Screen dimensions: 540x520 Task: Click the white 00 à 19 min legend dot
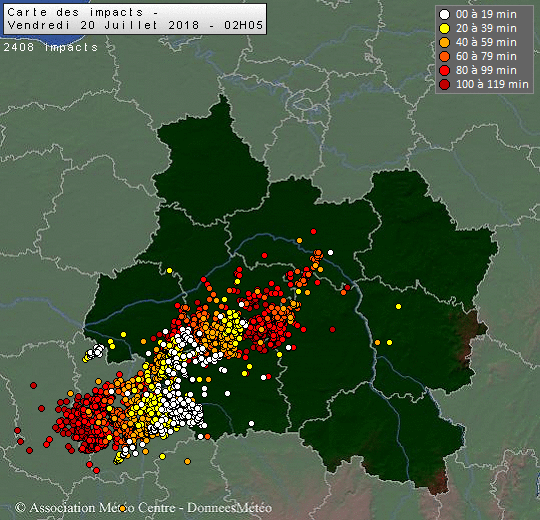point(445,14)
